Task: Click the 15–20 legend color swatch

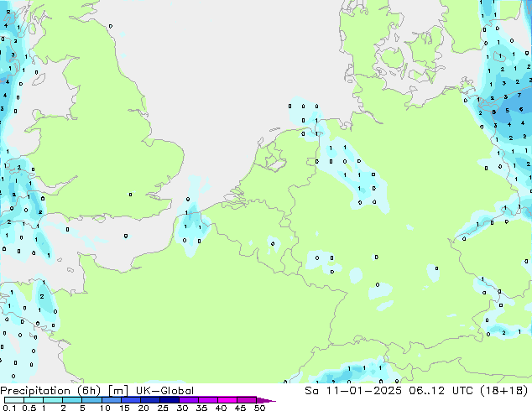Action: click(x=130, y=400)
